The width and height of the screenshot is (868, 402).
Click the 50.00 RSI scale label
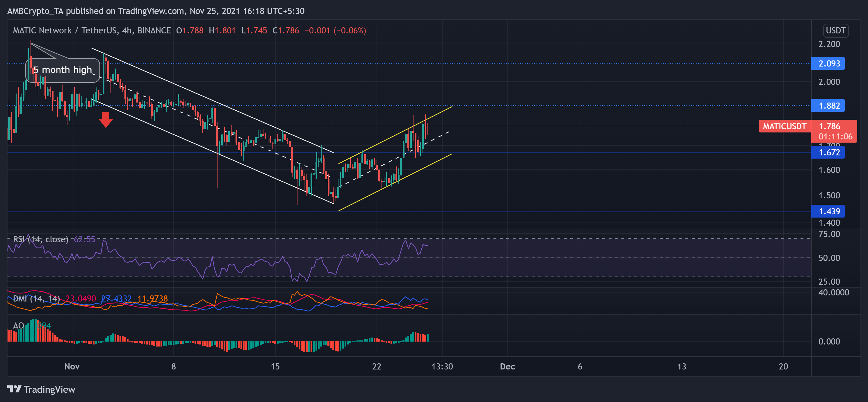pos(829,258)
